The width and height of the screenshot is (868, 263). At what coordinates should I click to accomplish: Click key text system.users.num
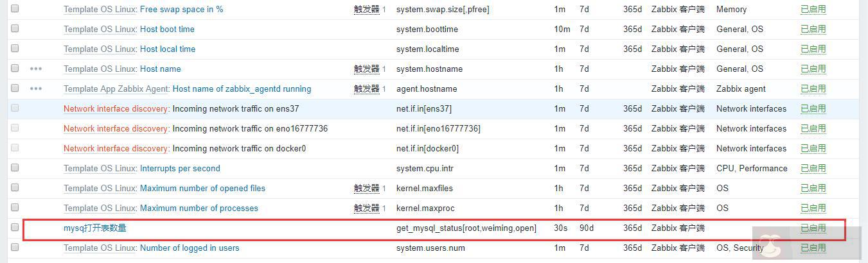tap(430, 248)
